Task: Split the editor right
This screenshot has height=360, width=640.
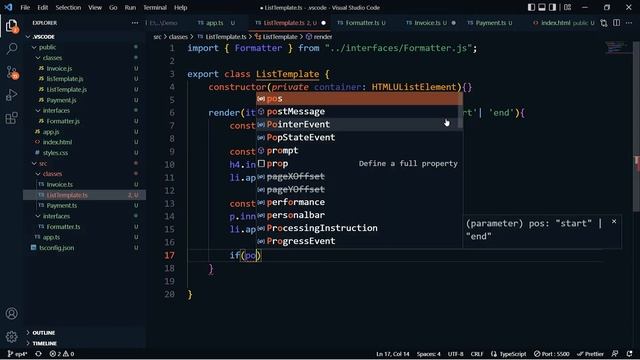Action: (616, 23)
